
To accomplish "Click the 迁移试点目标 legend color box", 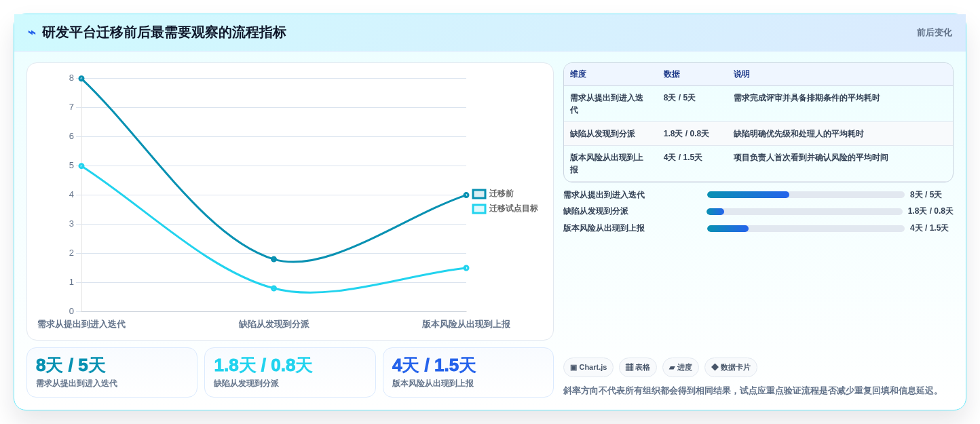I will (x=479, y=209).
